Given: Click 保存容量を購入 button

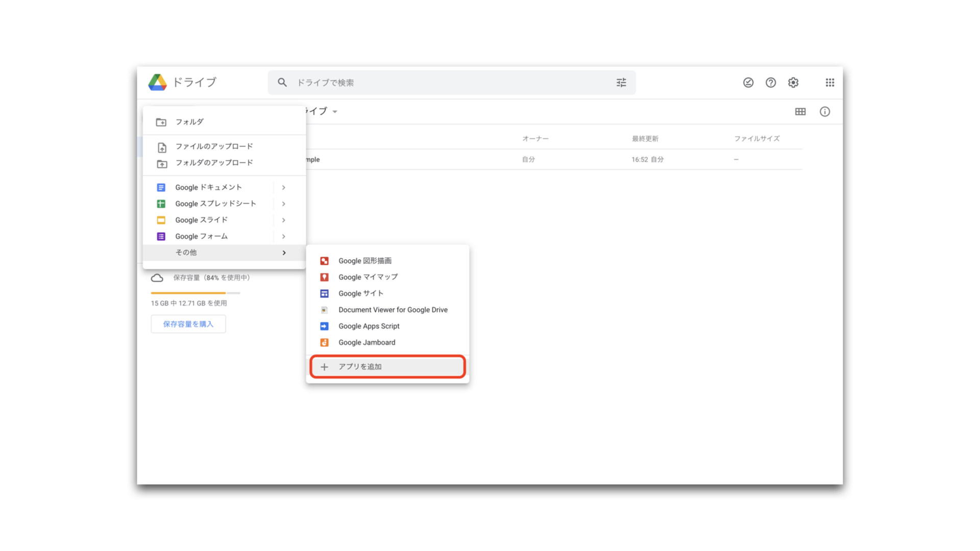Looking at the screenshot, I should [x=188, y=324].
